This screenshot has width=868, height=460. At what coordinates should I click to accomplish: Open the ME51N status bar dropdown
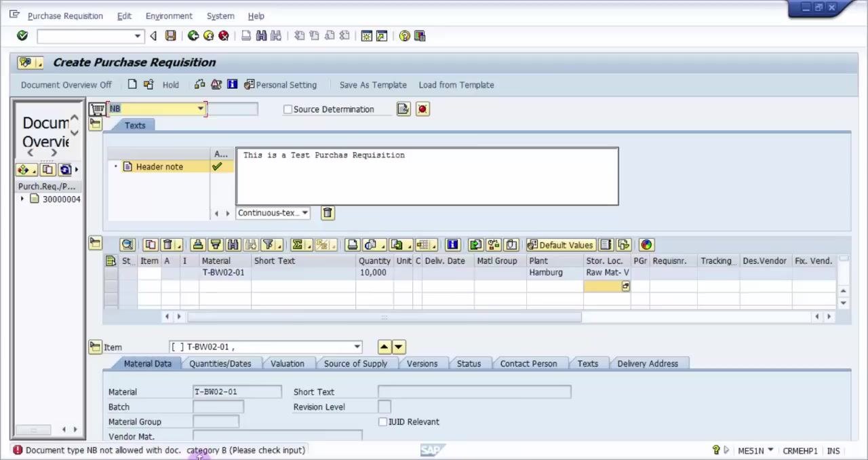point(770,451)
